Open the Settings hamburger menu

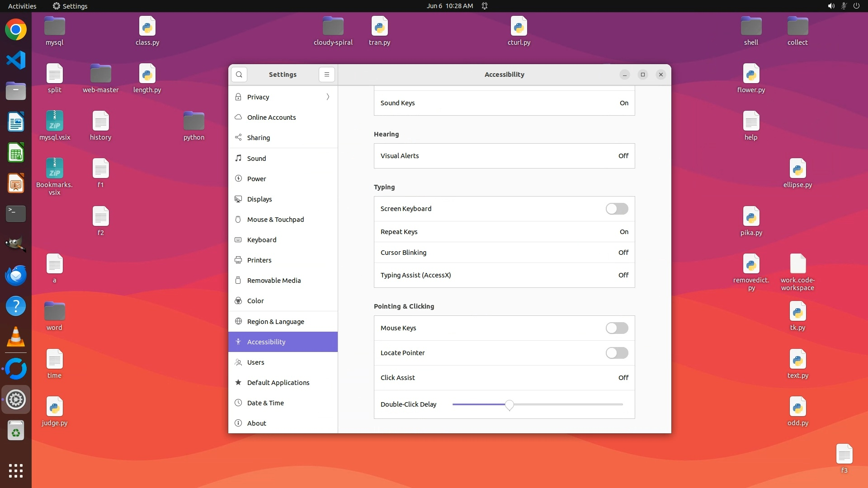pyautogui.click(x=326, y=75)
